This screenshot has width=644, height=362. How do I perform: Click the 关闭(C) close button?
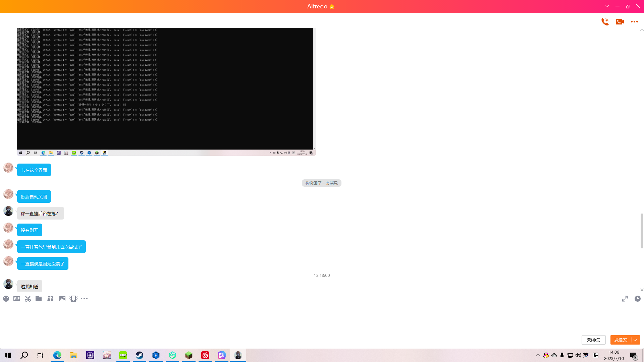click(593, 340)
